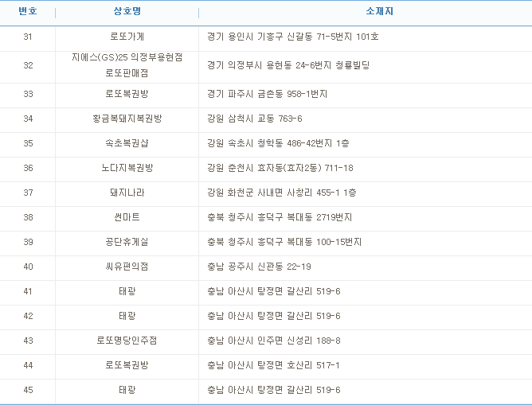Select address 충남 아산시 인주면 신성리 188-8

[273, 341]
